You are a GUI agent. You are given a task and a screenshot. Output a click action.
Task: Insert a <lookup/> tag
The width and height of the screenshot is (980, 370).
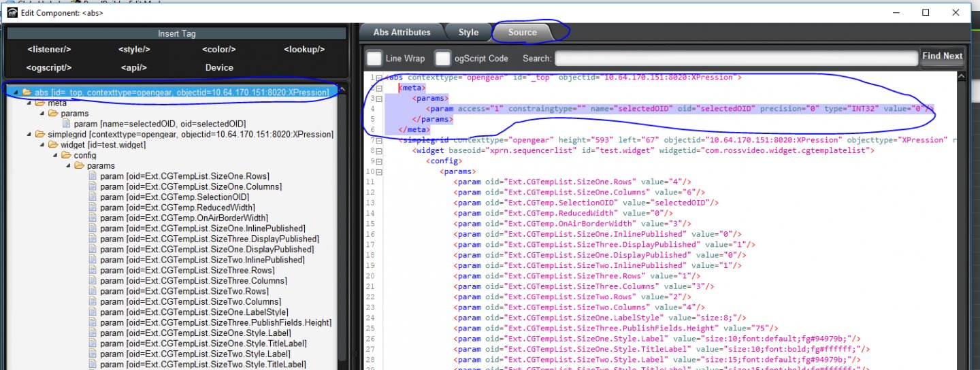[304, 50]
